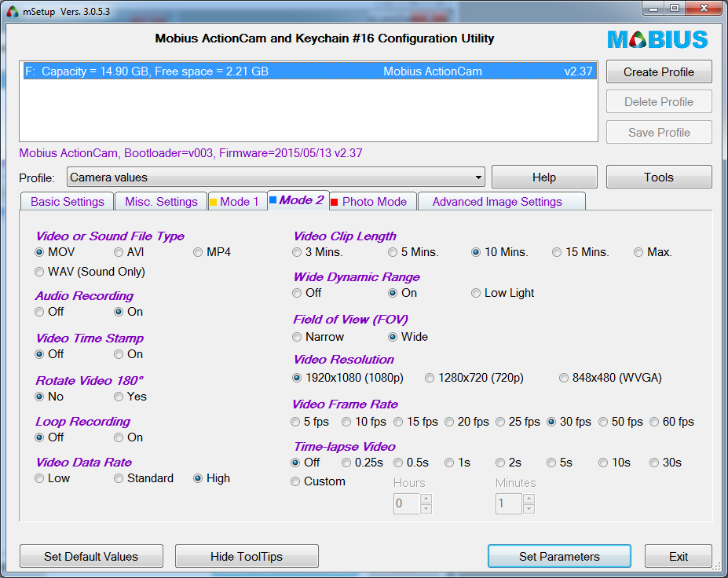Set Time-lapse Video to 30s
This screenshot has width=728, height=578.
[x=666, y=463]
